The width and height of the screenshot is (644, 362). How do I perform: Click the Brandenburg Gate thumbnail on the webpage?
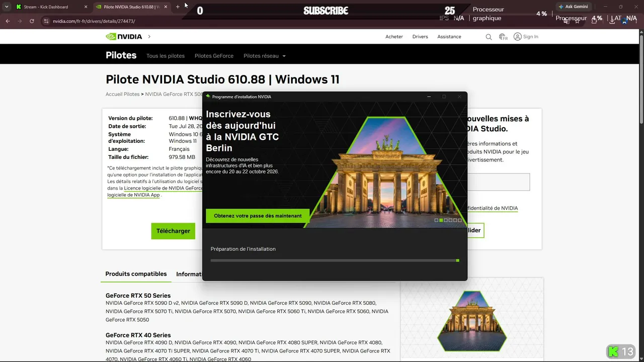click(472, 321)
